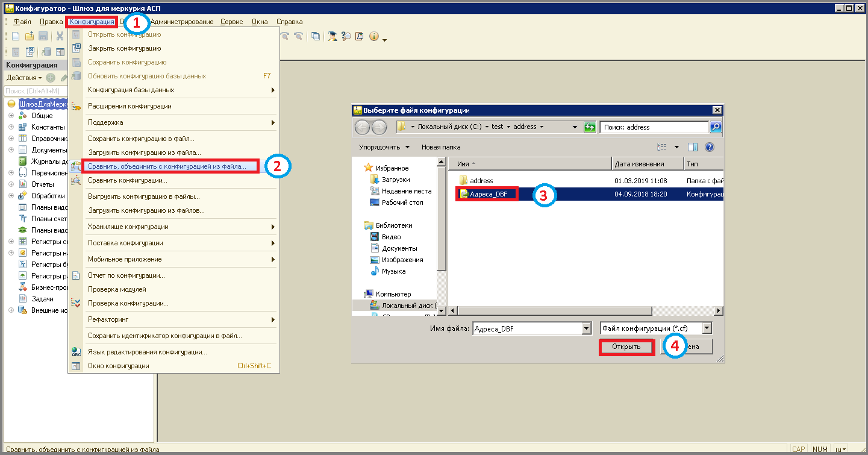The width and height of the screenshot is (868, 455).
Task: Click Новая папка button in file dialog
Action: 441,147
